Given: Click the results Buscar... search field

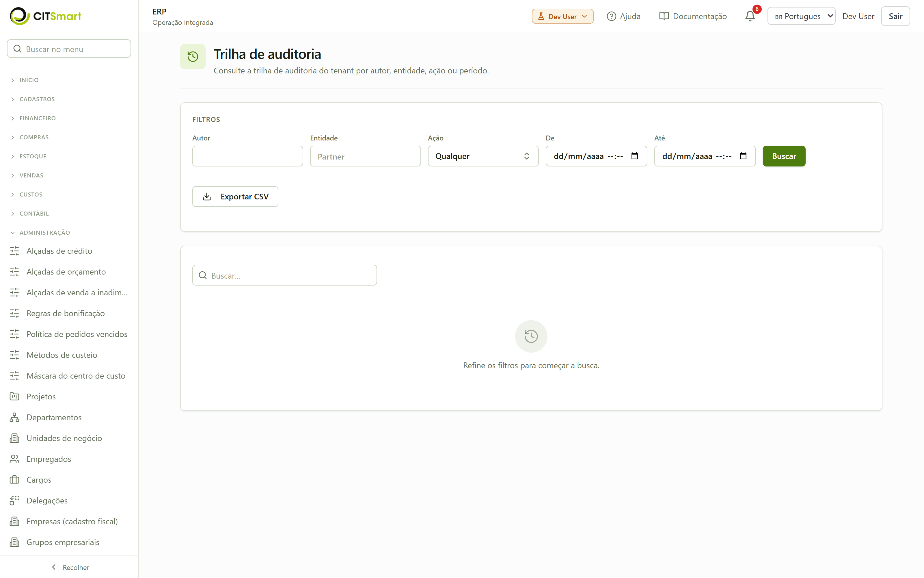Looking at the screenshot, I should pyautogui.click(x=284, y=275).
